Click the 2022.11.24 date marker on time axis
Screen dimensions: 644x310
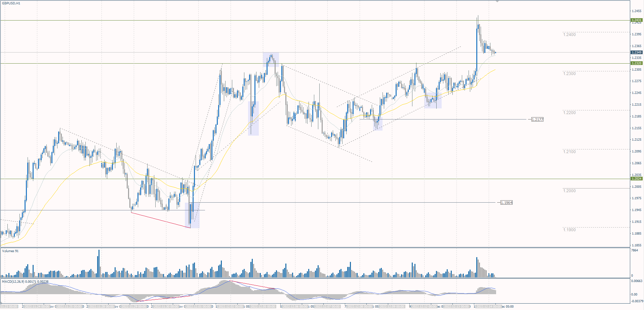click(x=37, y=306)
